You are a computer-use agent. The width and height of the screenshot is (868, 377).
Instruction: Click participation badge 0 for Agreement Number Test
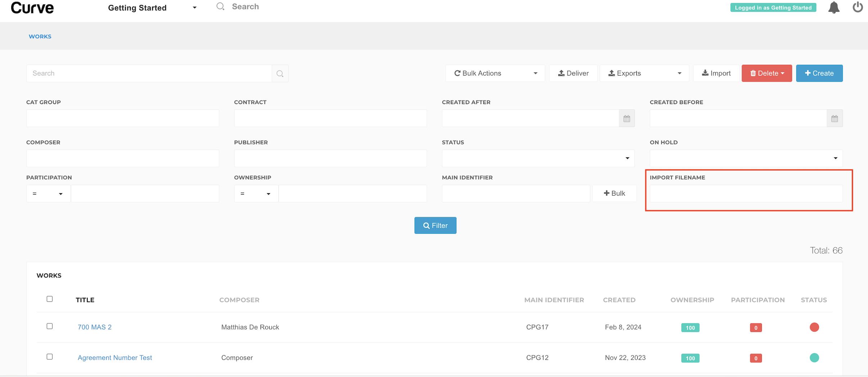[756, 358]
